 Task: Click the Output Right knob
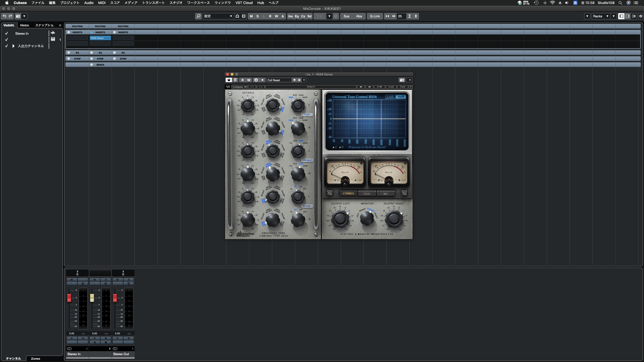[394, 219]
